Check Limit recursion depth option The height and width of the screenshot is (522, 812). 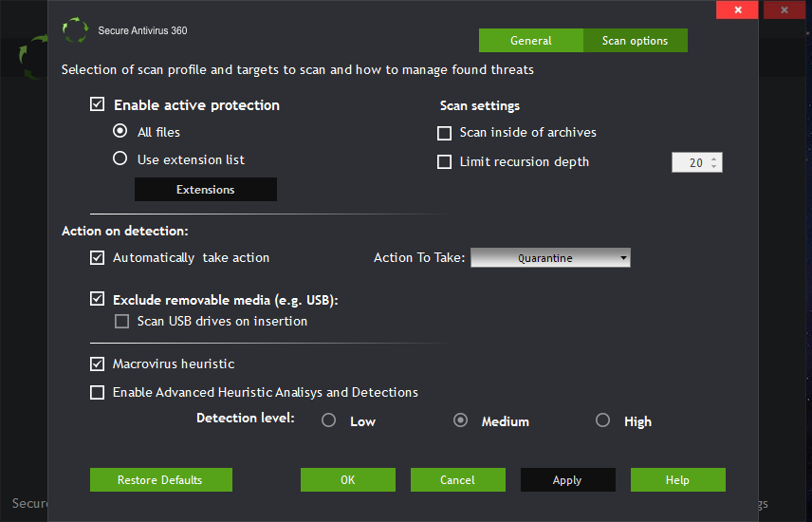click(444, 162)
